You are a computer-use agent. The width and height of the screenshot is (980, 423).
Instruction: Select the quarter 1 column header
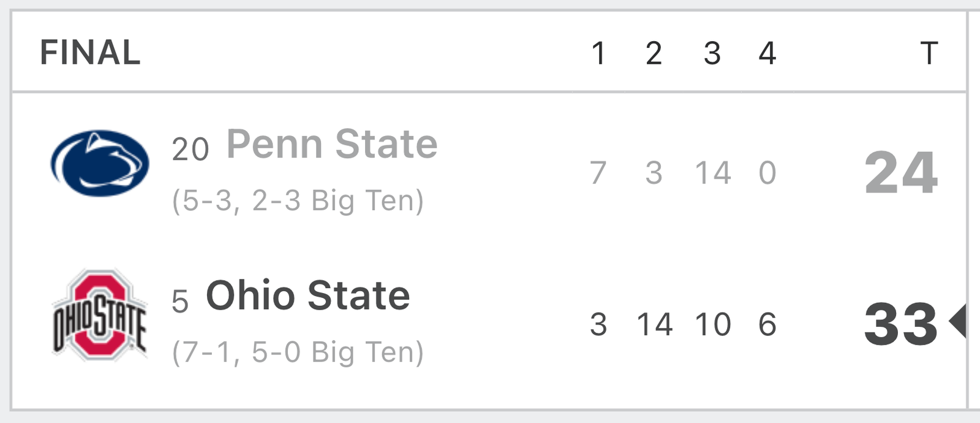[598, 53]
